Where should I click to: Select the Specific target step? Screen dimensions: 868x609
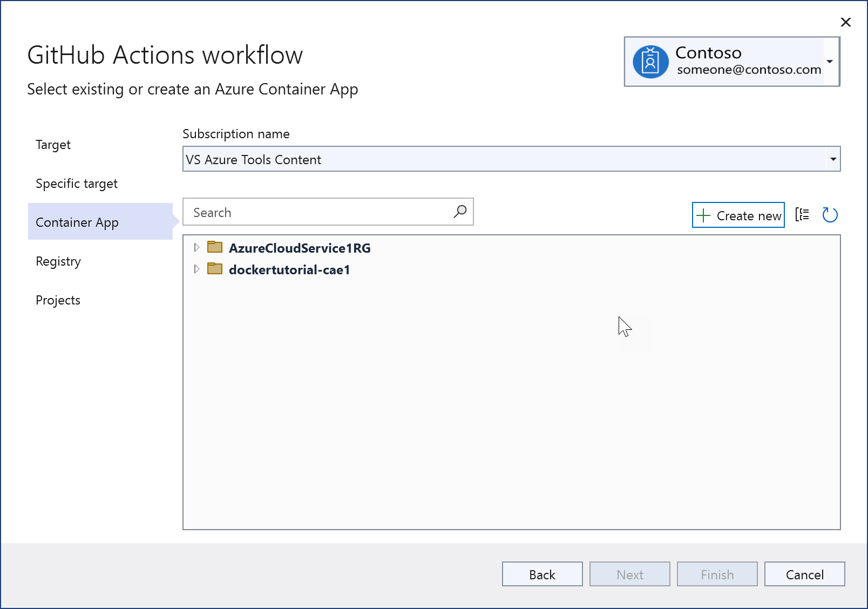pos(76,183)
